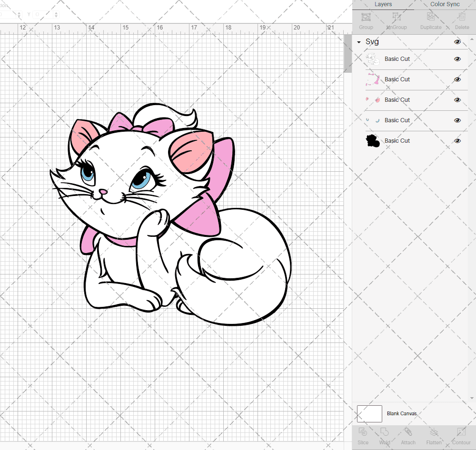This screenshot has height=450, width=476.
Task: Click the layers panel scroll-down arrow
Action: (x=472, y=399)
